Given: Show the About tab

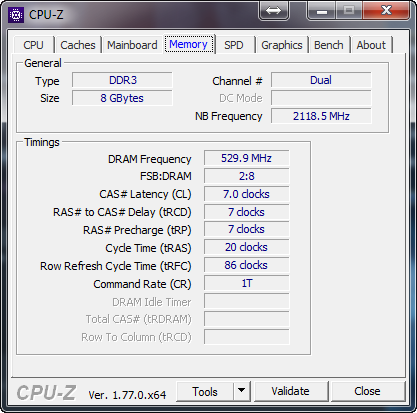Looking at the screenshot, I should [x=371, y=45].
